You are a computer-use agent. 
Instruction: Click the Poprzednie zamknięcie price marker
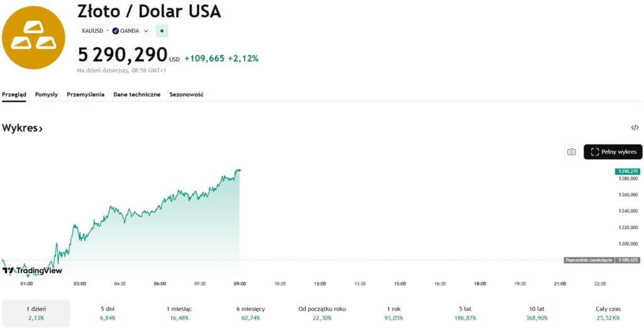click(x=602, y=260)
